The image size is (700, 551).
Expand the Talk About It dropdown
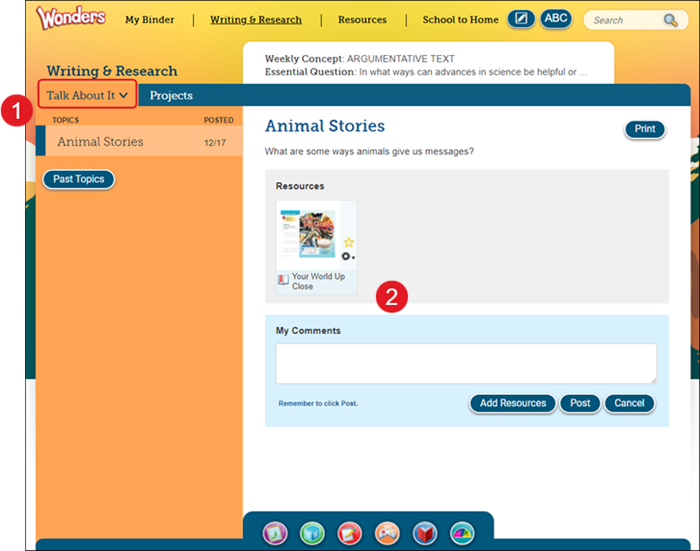87,96
